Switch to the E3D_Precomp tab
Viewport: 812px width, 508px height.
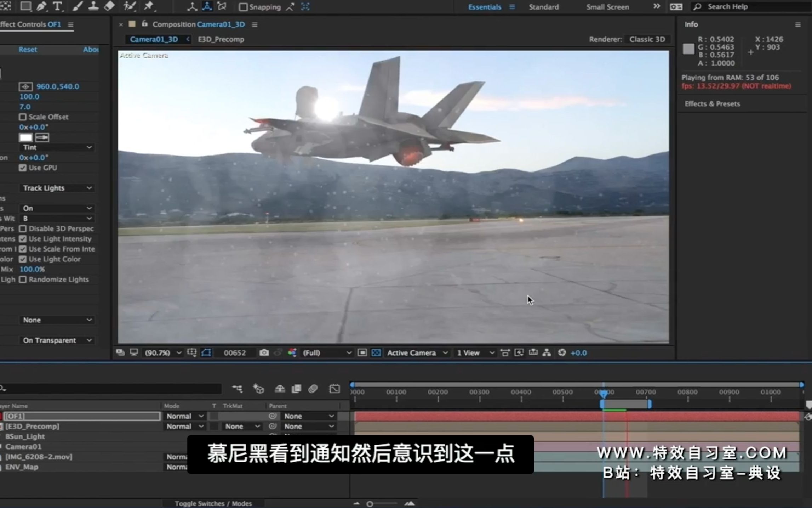pyautogui.click(x=221, y=39)
